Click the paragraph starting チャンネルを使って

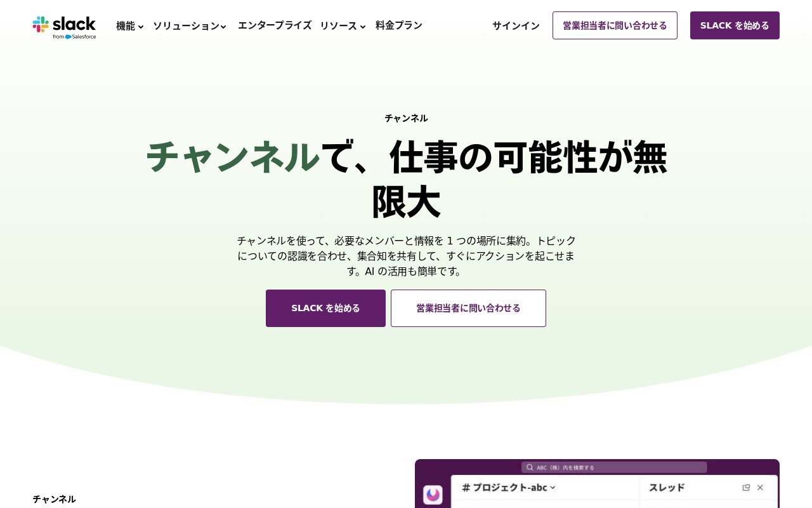point(406,256)
